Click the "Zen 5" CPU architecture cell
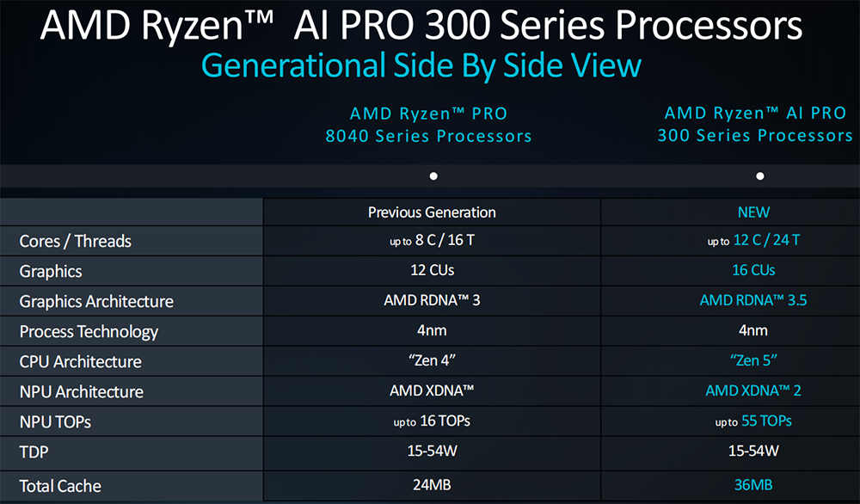The width and height of the screenshot is (860, 504). (x=753, y=360)
